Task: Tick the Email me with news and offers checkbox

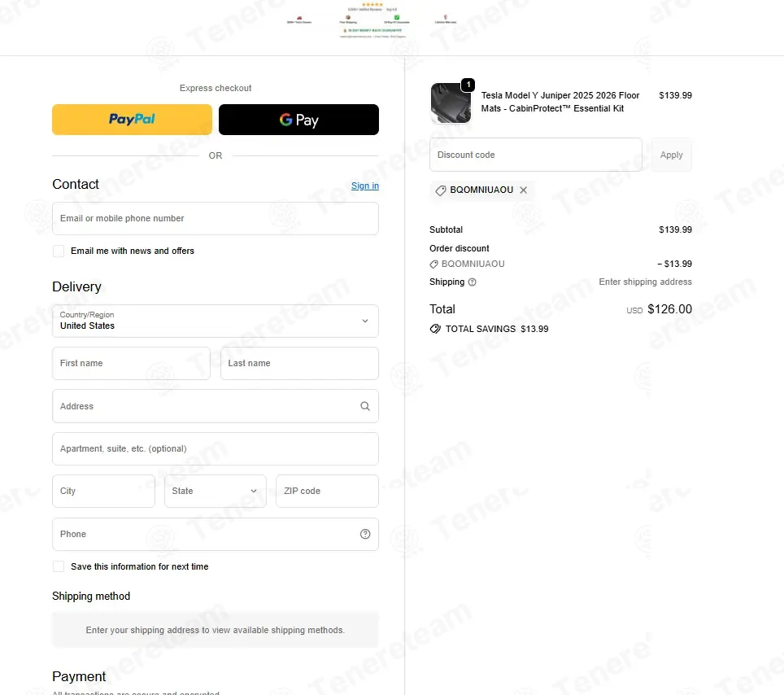Action: pyautogui.click(x=59, y=251)
